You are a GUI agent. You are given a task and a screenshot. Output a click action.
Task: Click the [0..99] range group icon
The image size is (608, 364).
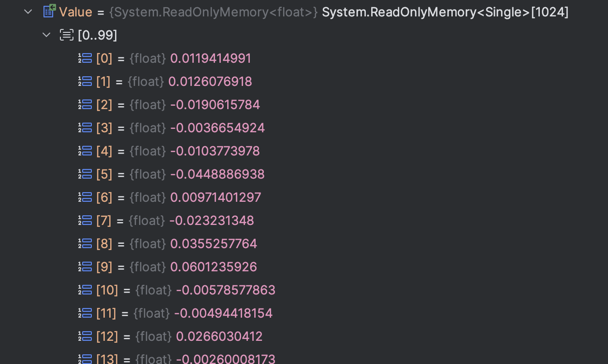tap(66, 35)
